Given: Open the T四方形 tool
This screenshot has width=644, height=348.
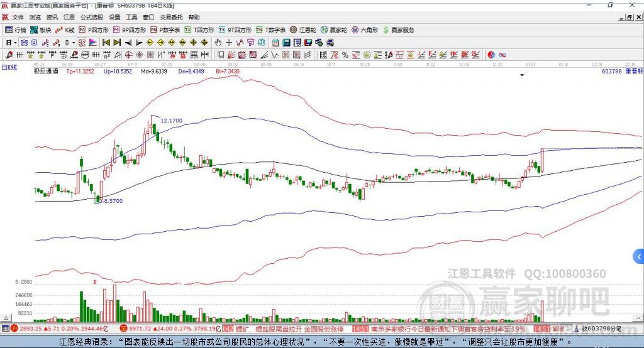Looking at the screenshot, I should pyautogui.click(x=199, y=30).
